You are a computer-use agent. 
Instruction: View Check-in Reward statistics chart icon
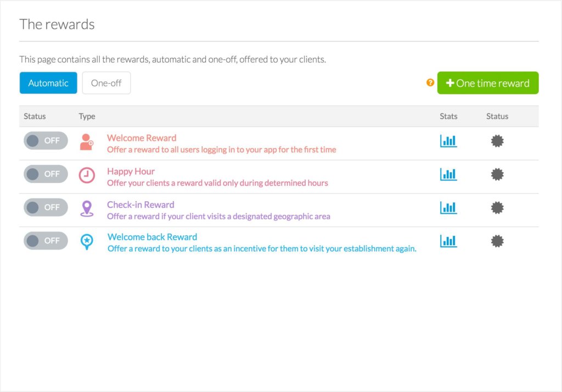[448, 207]
